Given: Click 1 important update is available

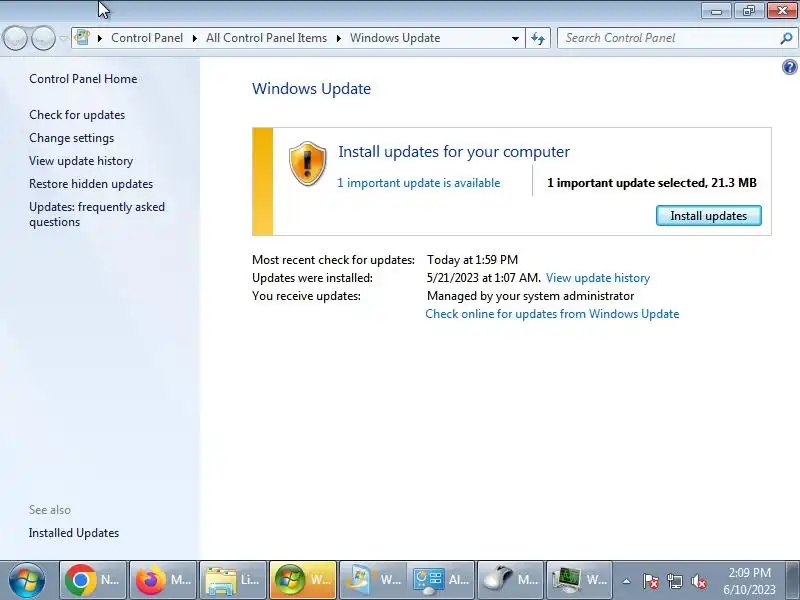Looking at the screenshot, I should pyautogui.click(x=418, y=183).
